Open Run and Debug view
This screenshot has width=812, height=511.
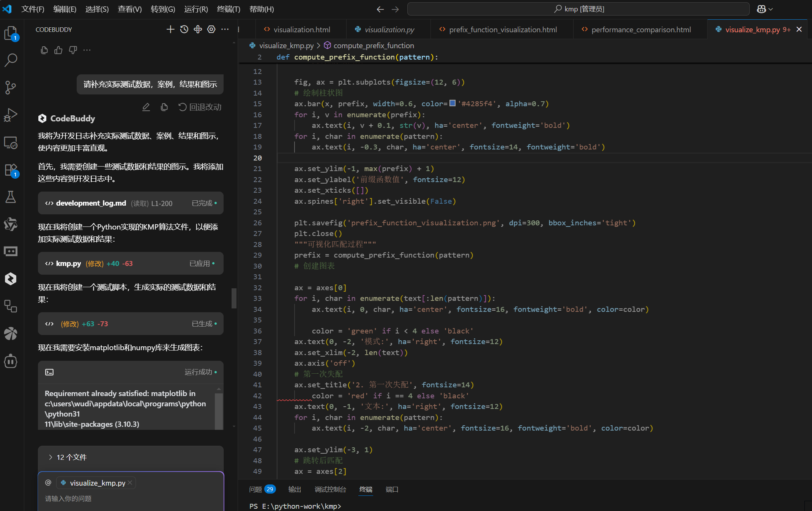tap(11, 115)
